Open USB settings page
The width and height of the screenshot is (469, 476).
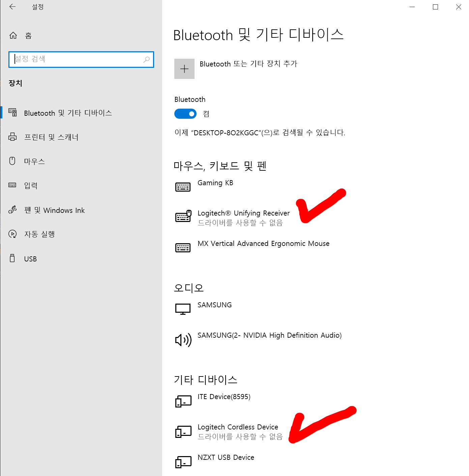[x=81, y=258]
